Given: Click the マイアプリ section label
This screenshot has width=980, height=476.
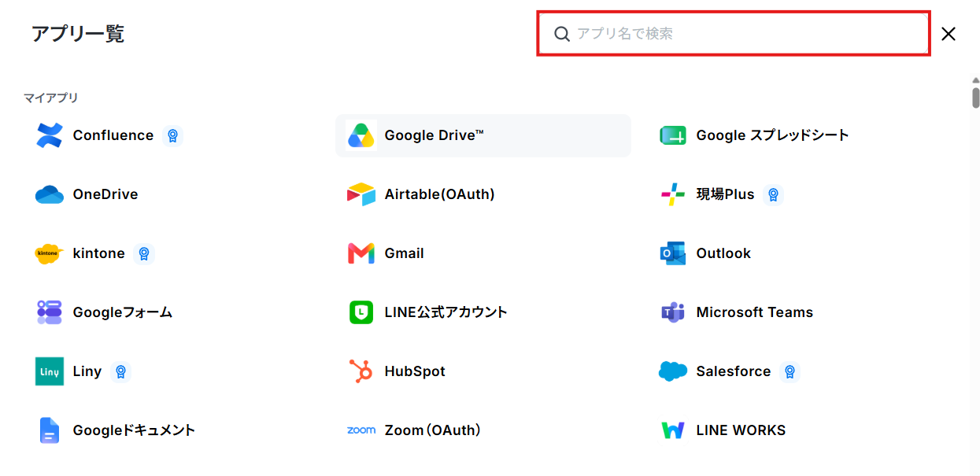Looking at the screenshot, I should click(51, 98).
